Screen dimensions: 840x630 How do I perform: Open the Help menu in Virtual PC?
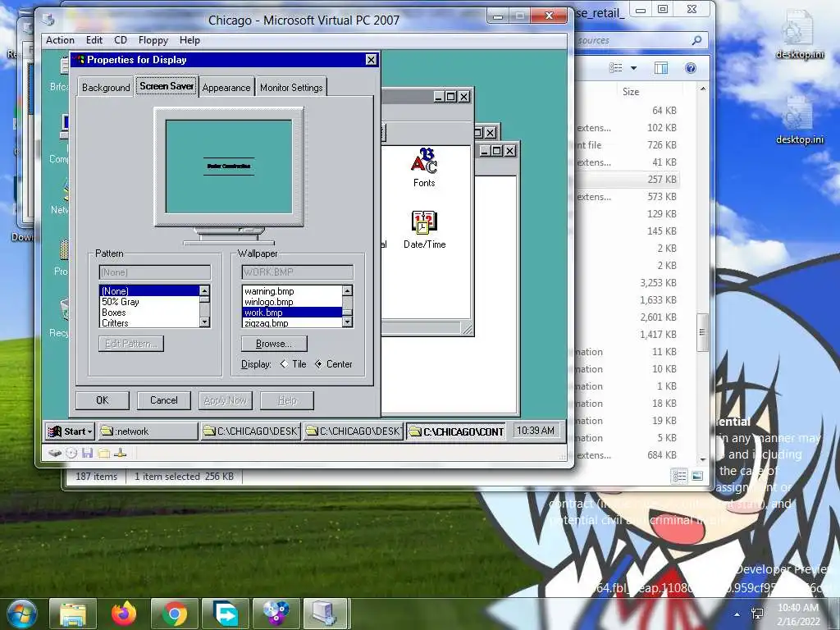pos(189,40)
